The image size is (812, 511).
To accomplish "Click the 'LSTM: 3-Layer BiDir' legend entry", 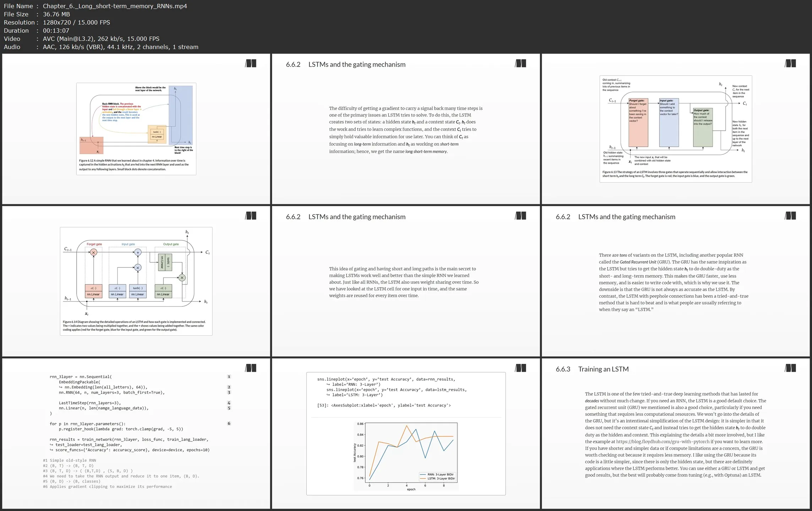I will tap(437, 479).
